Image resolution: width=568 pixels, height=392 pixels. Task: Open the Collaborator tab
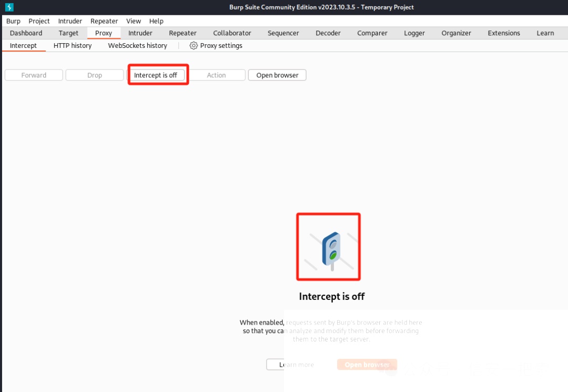click(232, 33)
